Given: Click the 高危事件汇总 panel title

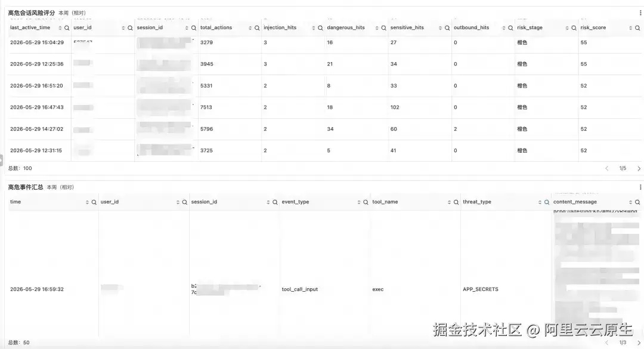Looking at the screenshot, I should coord(26,187).
